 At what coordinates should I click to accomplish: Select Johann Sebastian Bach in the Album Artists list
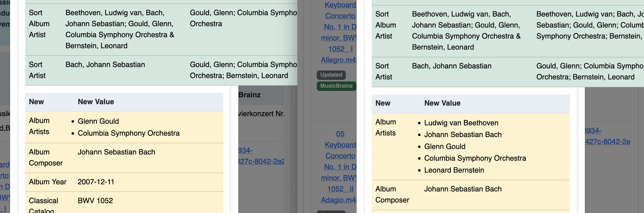[x=463, y=135]
